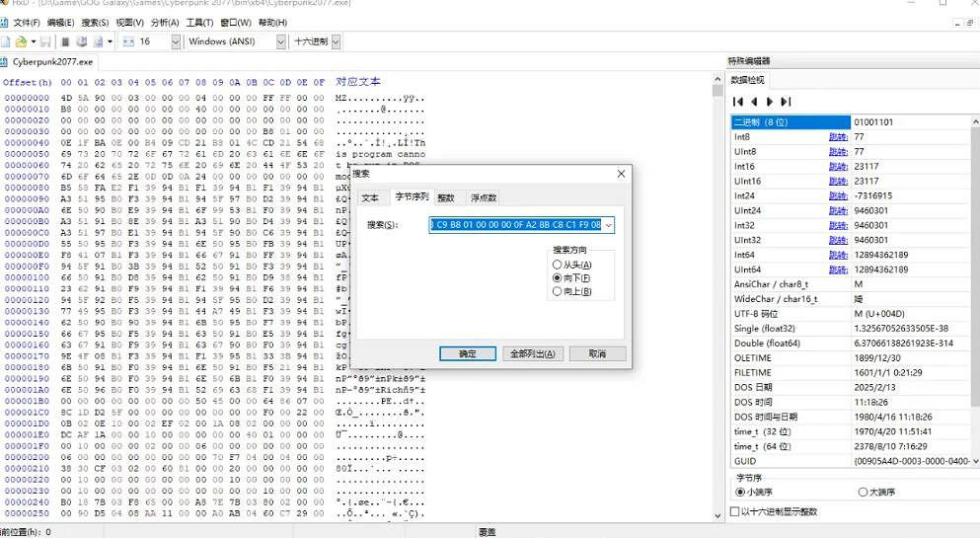Click 对应文本 column header

(x=357, y=82)
